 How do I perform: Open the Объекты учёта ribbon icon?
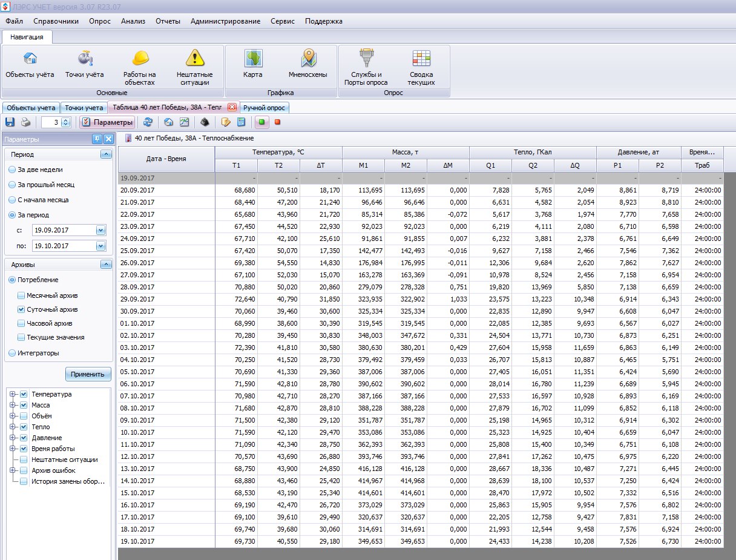pyautogui.click(x=30, y=59)
